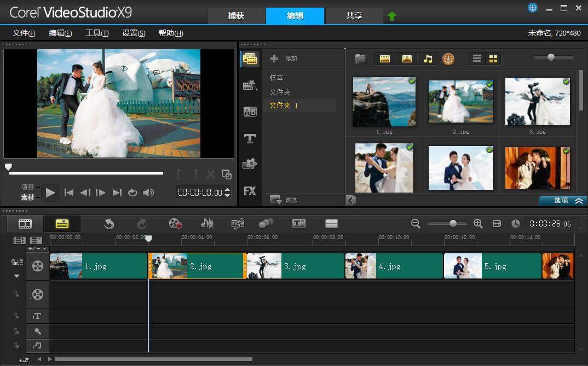Viewport: 588px width, 366px height.
Task: Open the FX filter library
Action: [250, 191]
